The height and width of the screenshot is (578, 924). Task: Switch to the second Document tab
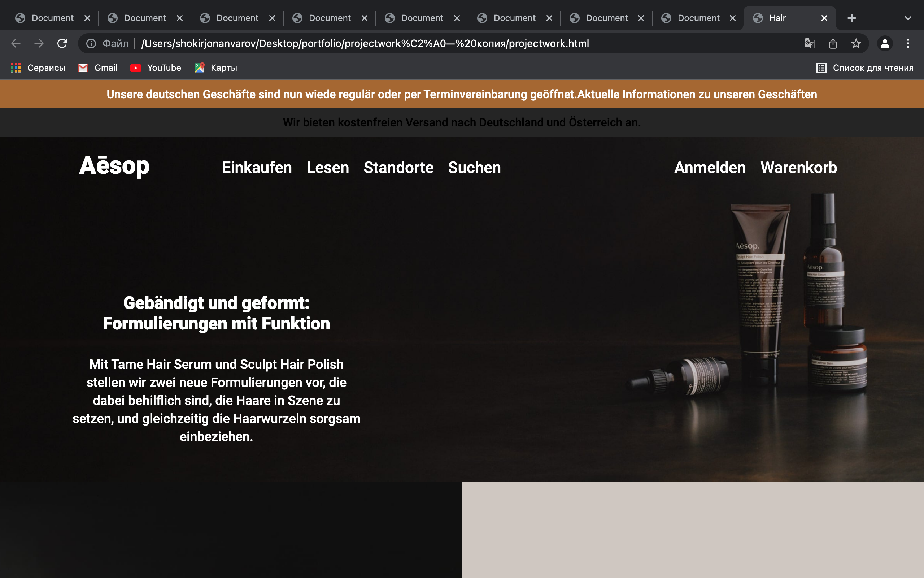145,18
